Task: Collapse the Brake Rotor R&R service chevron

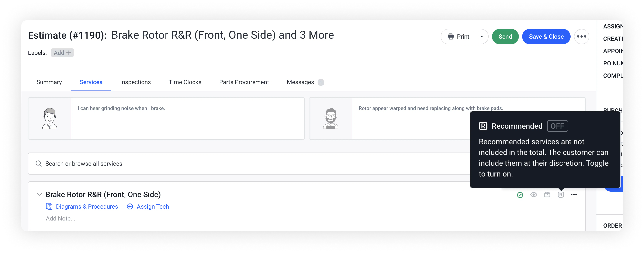Action: [x=39, y=194]
